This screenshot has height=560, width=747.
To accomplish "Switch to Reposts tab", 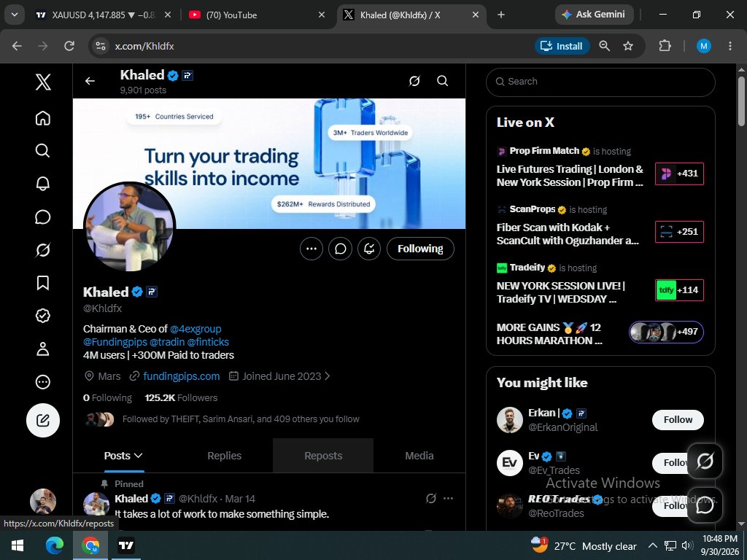I will 323,456.
